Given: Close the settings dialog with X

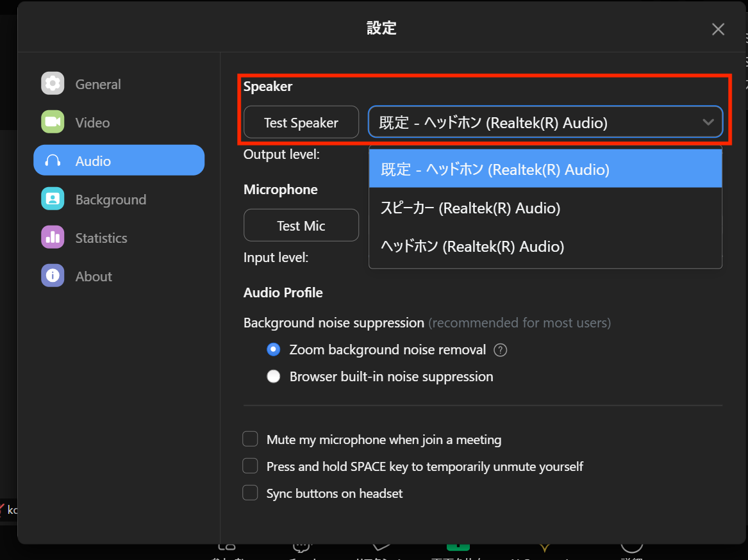Looking at the screenshot, I should coord(718,29).
